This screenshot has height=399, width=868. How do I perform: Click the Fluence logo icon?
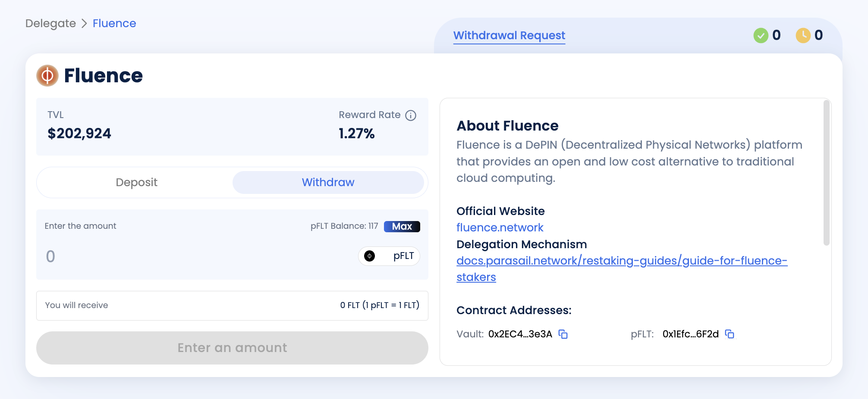(47, 76)
